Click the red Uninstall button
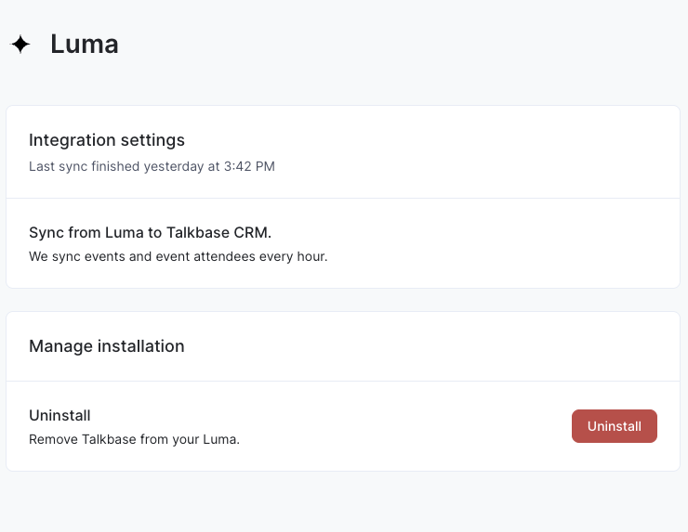The width and height of the screenshot is (688, 532). pyautogui.click(x=614, y=426)
